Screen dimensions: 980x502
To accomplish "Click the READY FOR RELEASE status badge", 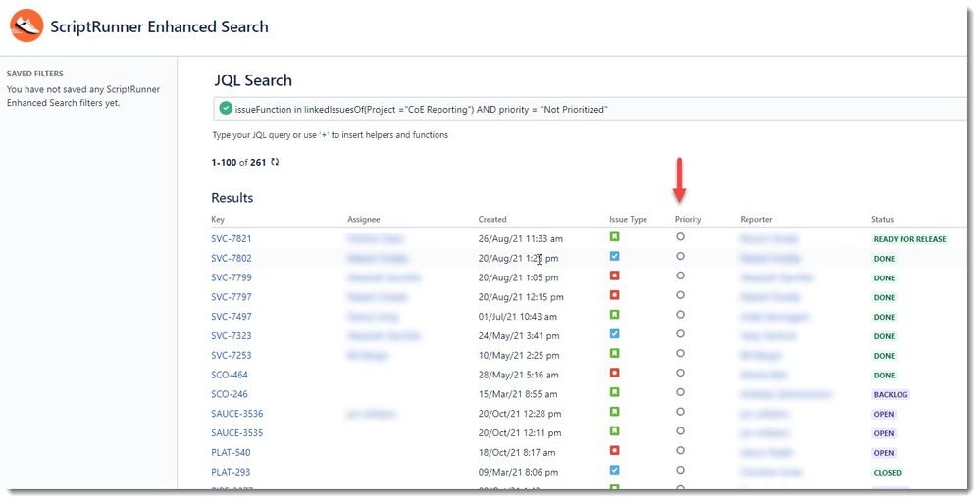I will coord(910,239).
